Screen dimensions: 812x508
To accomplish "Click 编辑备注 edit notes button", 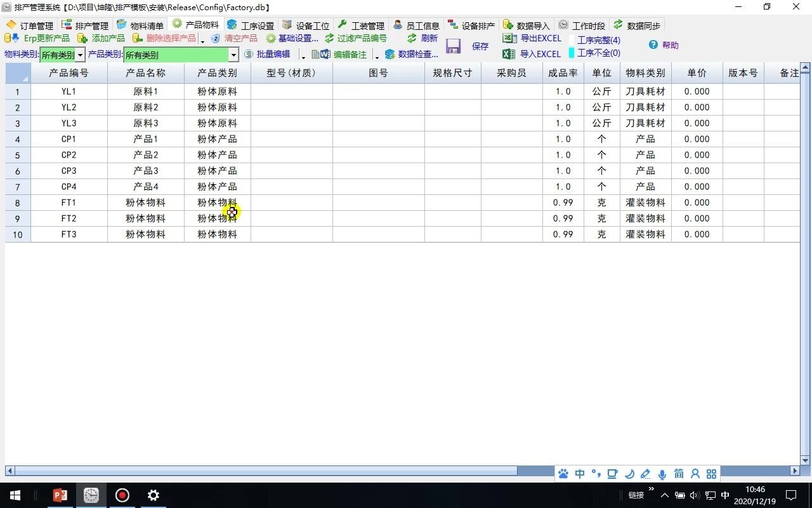I will 339,55.
